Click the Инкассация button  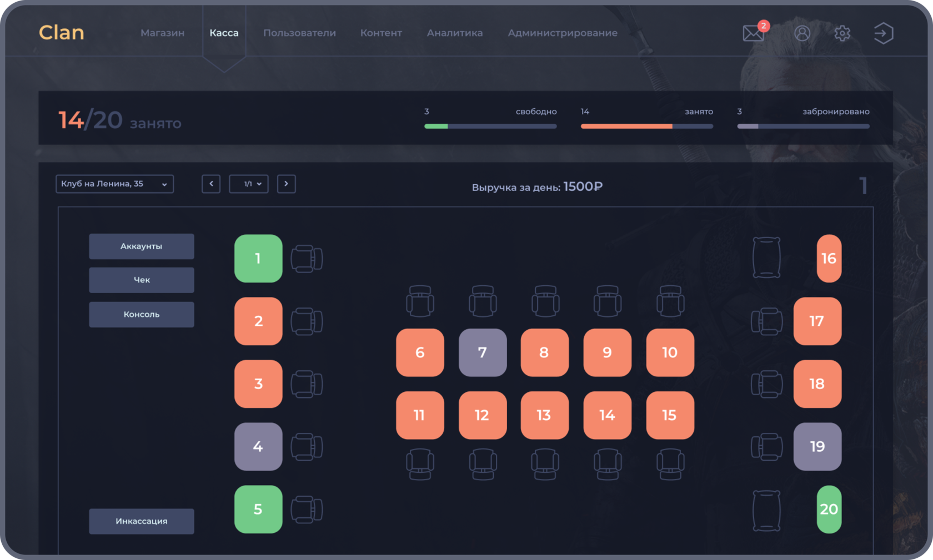pyautogui.click(x=142, y=522)
